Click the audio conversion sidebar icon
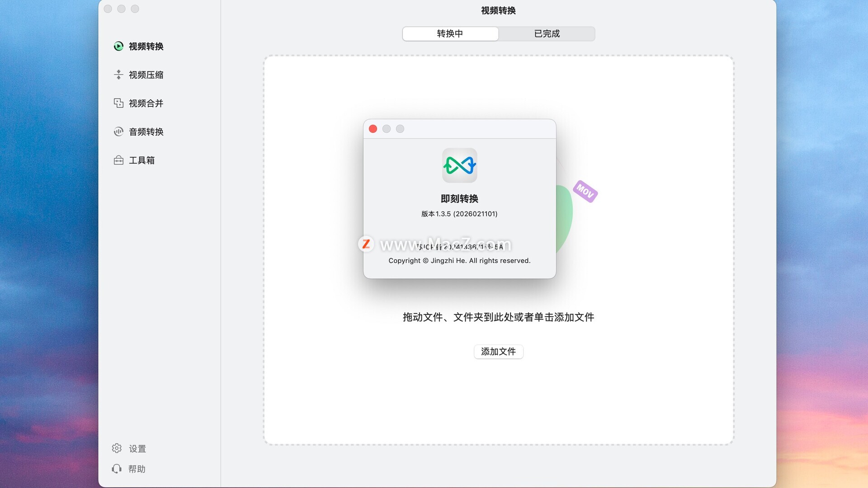This screenshot has width=868, height=488. click(x=118, y=131)
